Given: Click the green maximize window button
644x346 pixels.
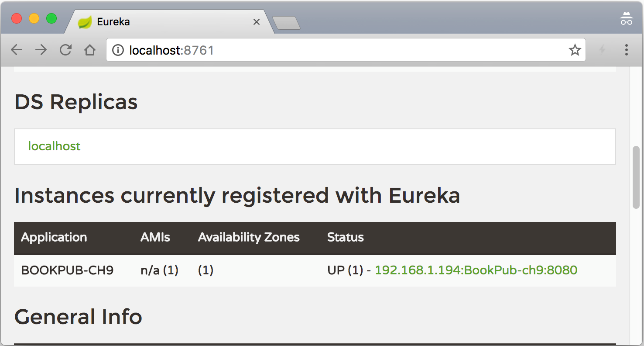Looking at the screenshot, I should click(x=51, y=19).
